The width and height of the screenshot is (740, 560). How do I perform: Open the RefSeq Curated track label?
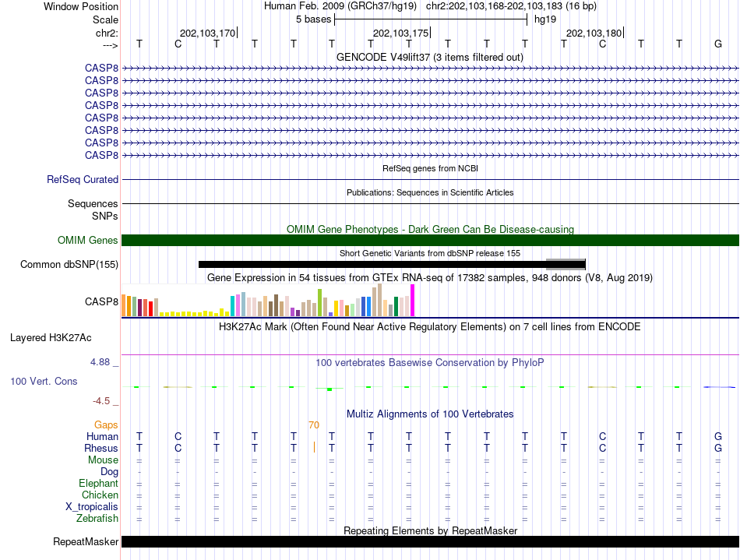(x=82, y=179)
